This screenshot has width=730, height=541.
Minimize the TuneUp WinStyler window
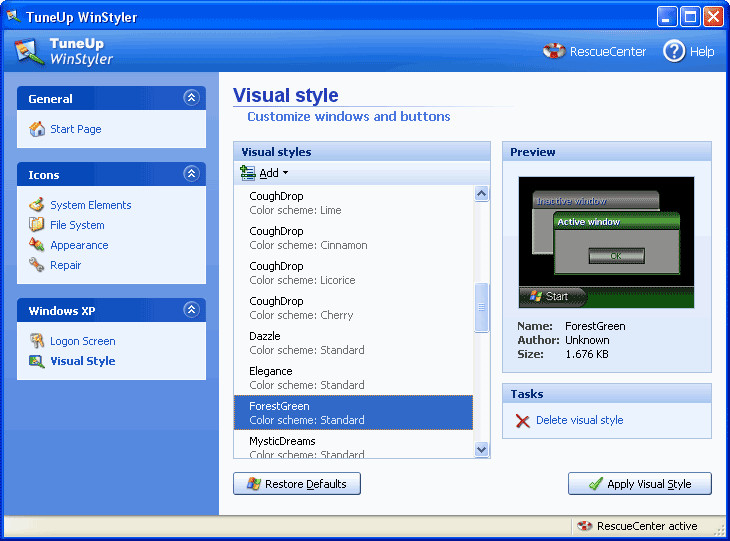point(667,17)
